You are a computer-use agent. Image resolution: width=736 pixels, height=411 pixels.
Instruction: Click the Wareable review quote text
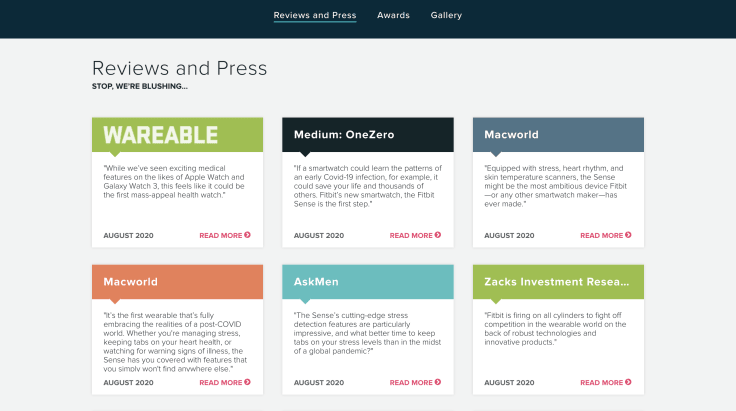[174, 182]
